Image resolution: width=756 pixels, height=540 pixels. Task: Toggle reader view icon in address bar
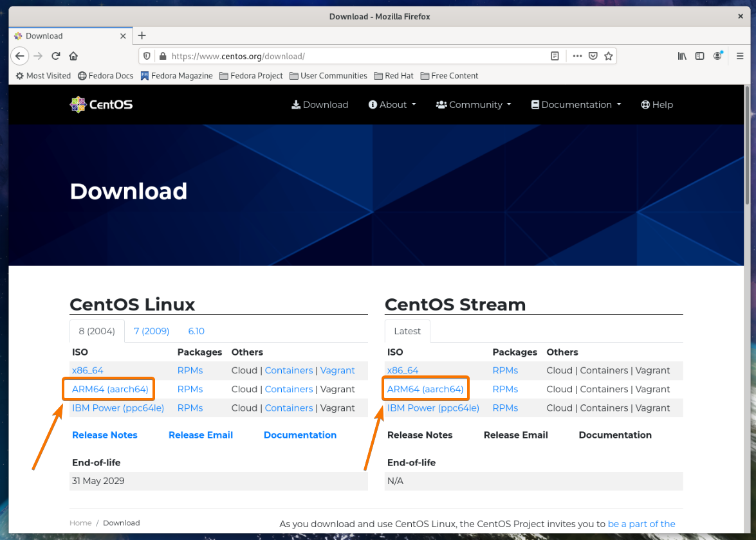tap(555, 56)
